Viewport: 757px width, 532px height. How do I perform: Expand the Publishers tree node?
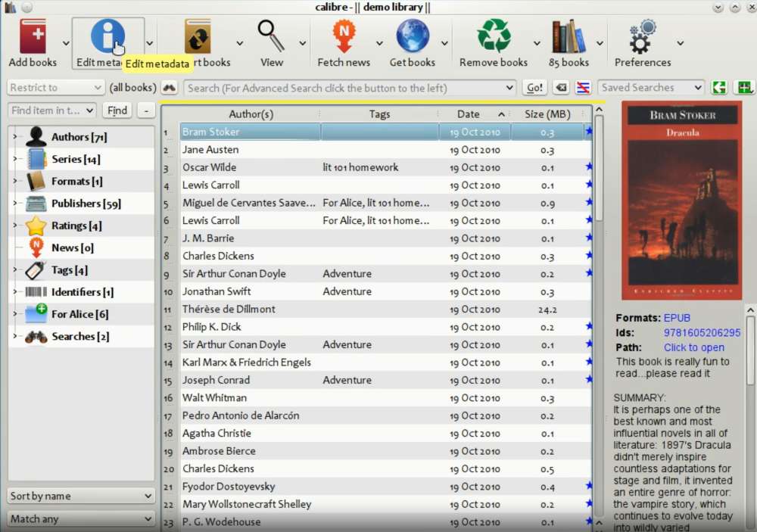pos(14,204)
